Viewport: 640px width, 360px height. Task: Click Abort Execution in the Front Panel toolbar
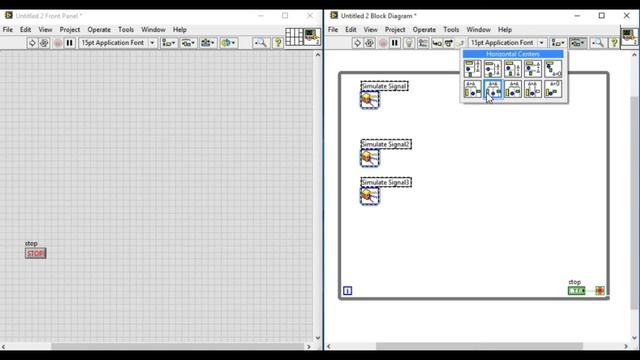tap(58, 43)
